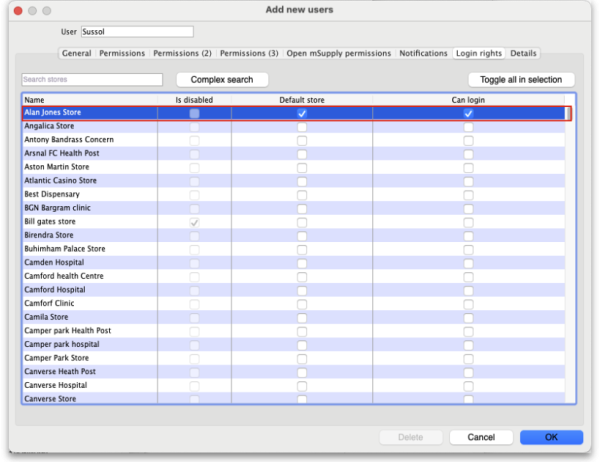
Task: Click the red close window button
Action: pyautogui.click(x=13, y=9)
